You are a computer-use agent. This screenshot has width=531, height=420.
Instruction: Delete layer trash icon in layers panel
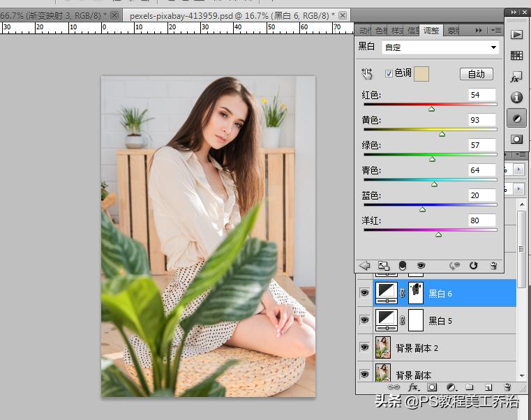[507, 387]
